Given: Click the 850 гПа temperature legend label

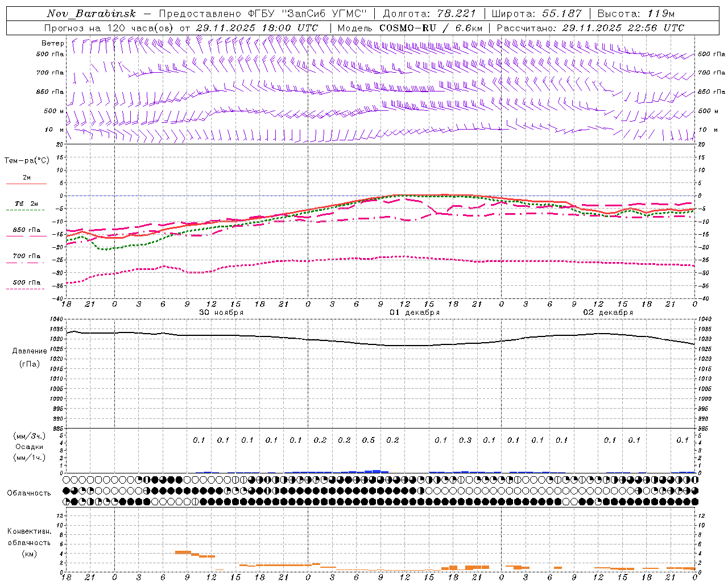Looking at the screenshot, I should (27, 230).
